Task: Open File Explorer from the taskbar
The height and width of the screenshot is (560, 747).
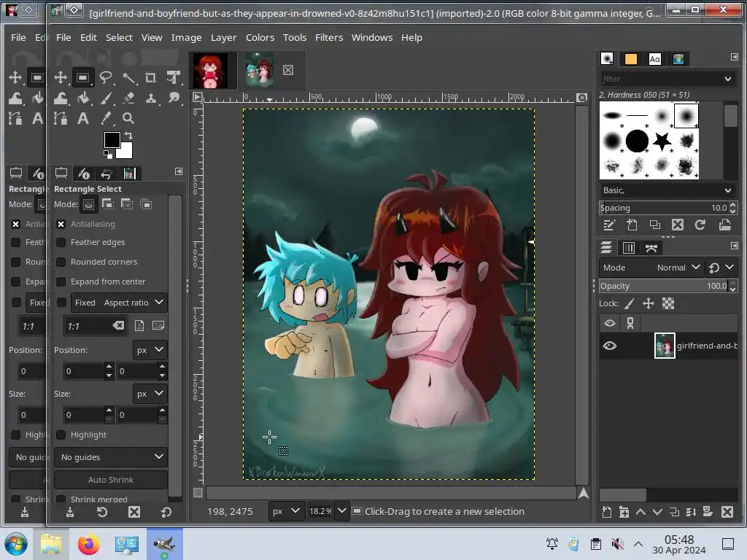Action: point(51,544)
